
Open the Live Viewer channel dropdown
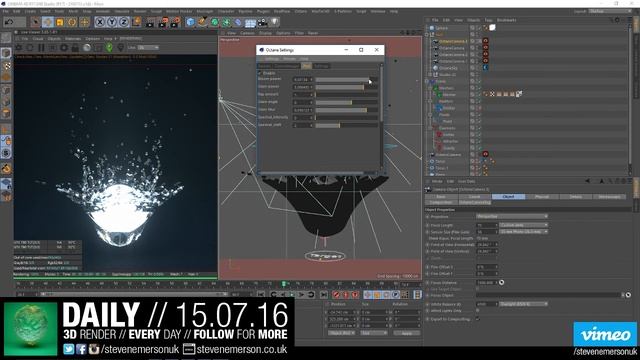click(x=148, y=48)
